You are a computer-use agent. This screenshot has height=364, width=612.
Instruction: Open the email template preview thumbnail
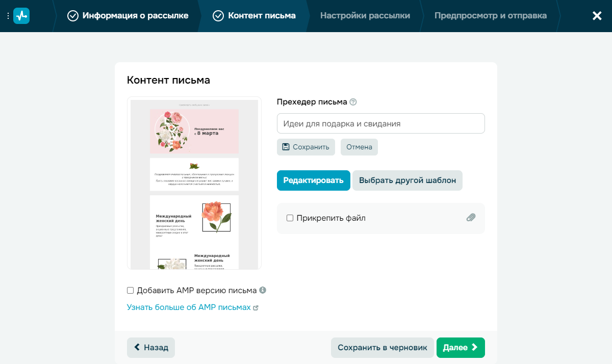point(194,183)
